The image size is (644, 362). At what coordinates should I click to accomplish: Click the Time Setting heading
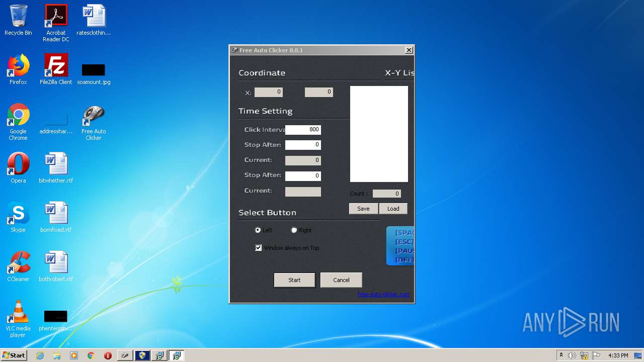(265, 111)
